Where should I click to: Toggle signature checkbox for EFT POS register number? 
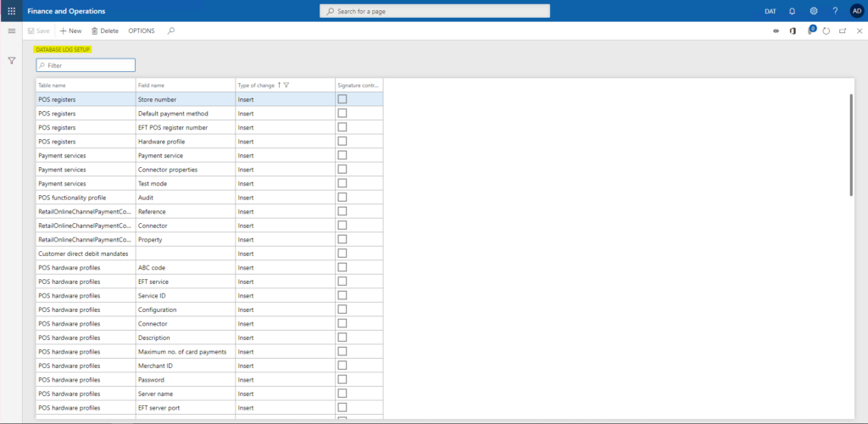pos(342,127)
